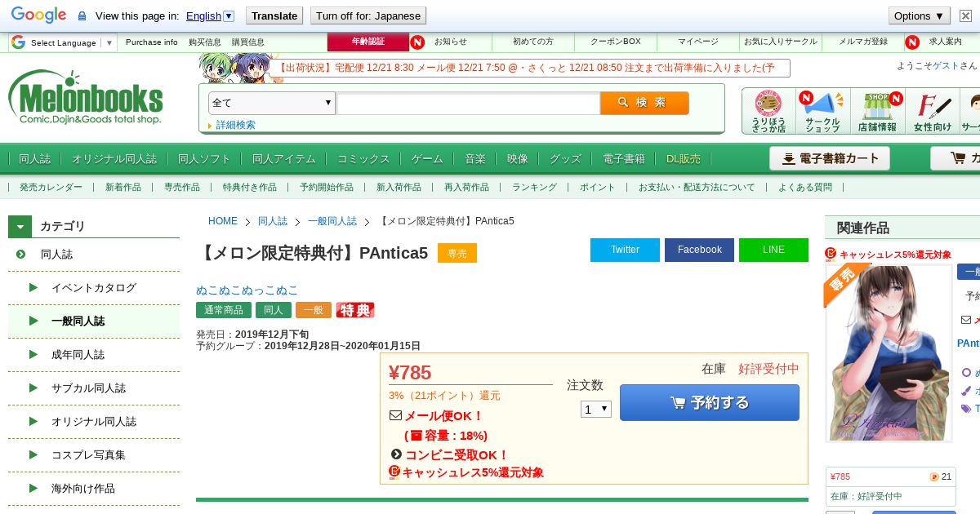The width and height of the screenshot is (980, 514).
Task: Select 同人誌 in green nav bar
Action: [x=34, y=159]
